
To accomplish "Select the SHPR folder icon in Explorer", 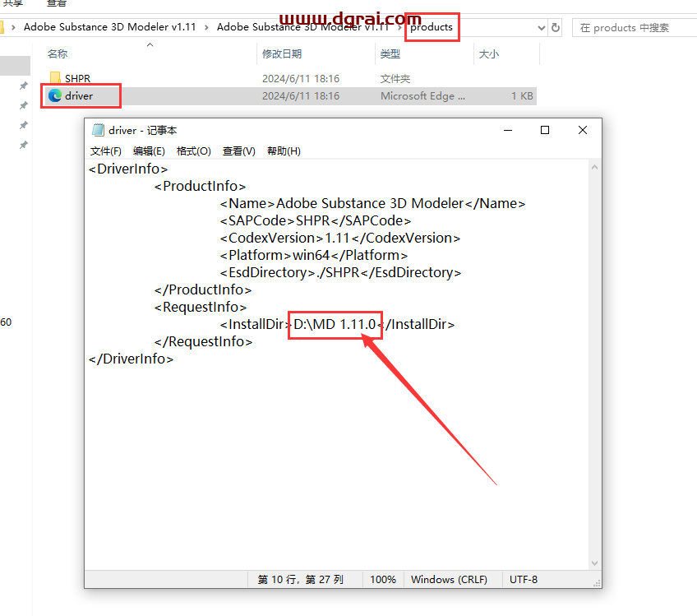I will [55, 78].
